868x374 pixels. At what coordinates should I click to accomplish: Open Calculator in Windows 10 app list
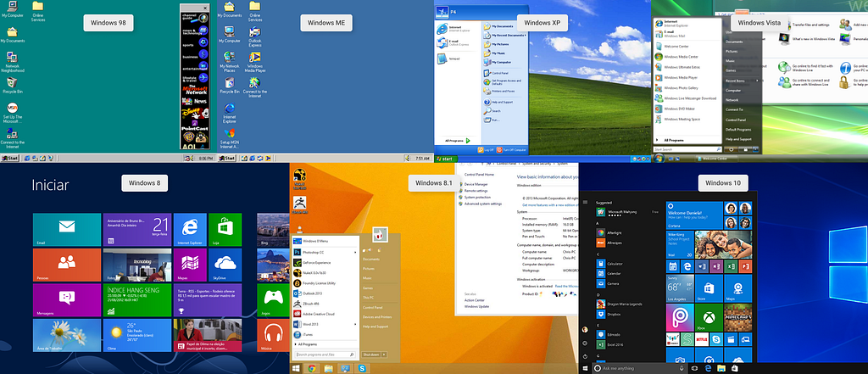click(609, 264)
